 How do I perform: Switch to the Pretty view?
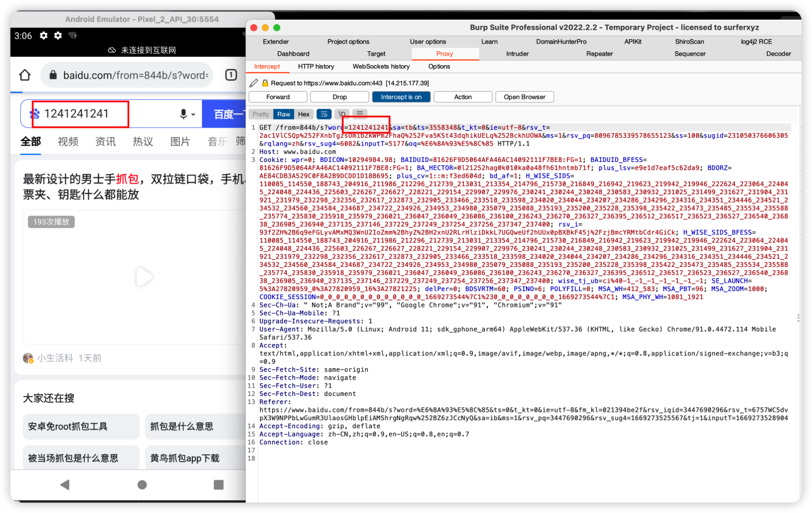261,114
